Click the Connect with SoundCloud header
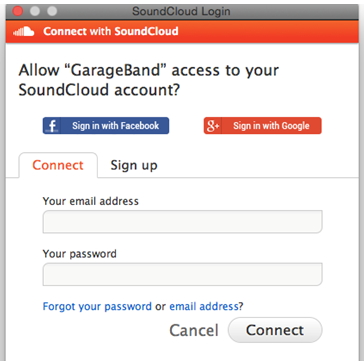The width and height of the screenshot is (364, 362). pos(111,31)
